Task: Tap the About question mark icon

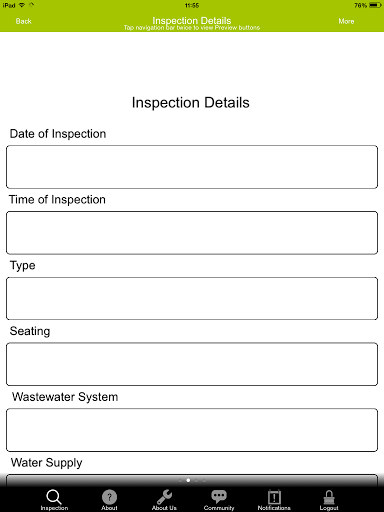Action: pyautogui.click(x=109, y=497)
